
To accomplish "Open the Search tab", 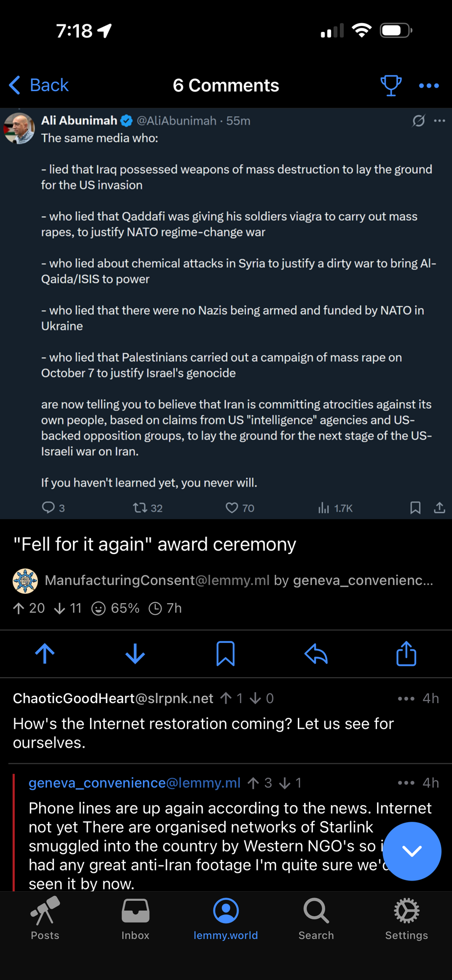I will [x=316, y=919].
